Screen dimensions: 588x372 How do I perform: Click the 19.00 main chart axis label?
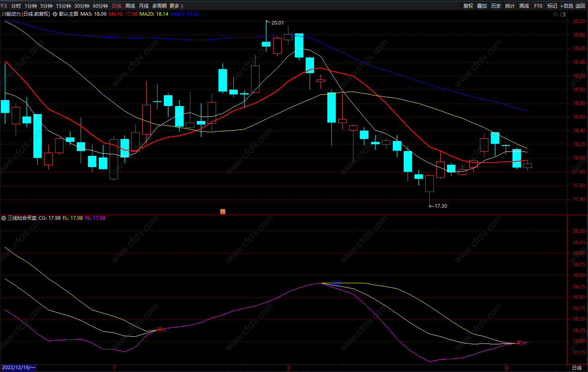(x=579, y=90)
